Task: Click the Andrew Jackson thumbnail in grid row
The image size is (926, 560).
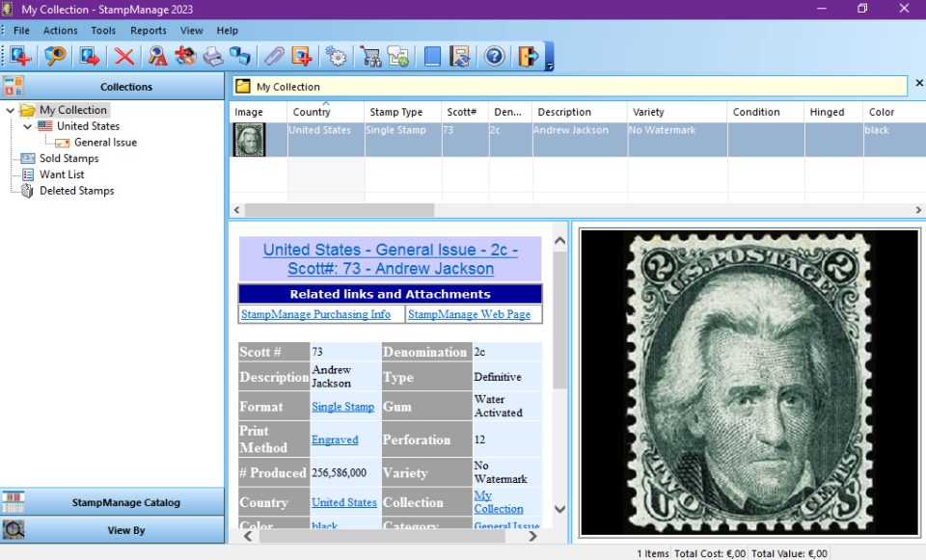Action: [249, 140]
